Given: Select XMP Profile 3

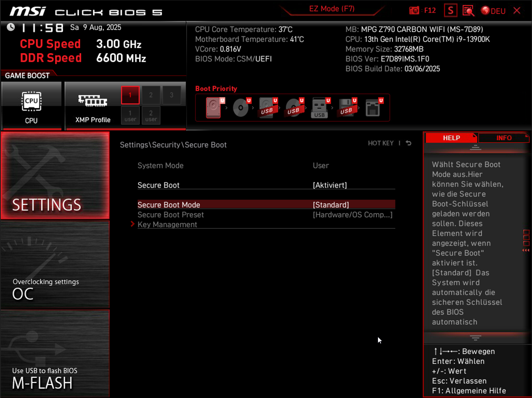Looking at the screenshot, I should [172, 95].
